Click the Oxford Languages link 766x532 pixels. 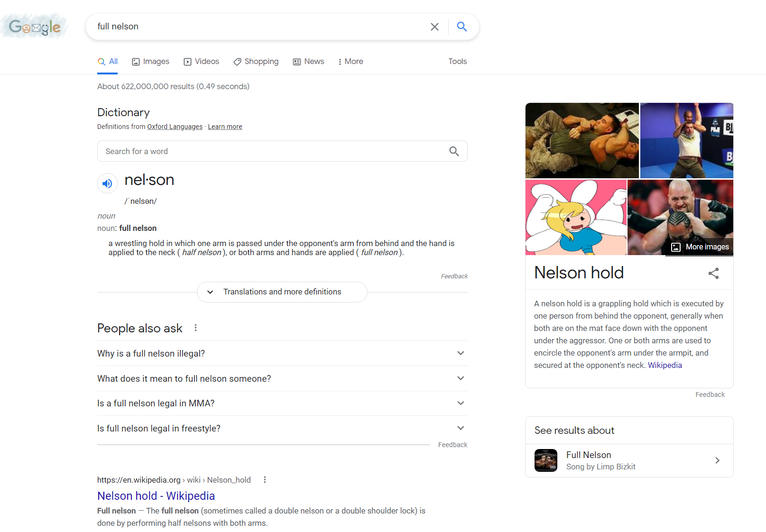tap(175, 126)
